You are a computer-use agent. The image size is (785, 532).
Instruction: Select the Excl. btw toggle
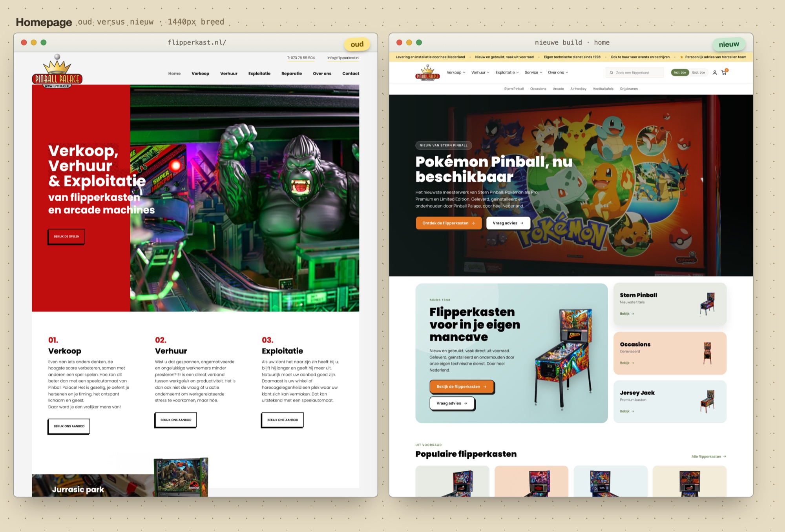coord(699,73)
